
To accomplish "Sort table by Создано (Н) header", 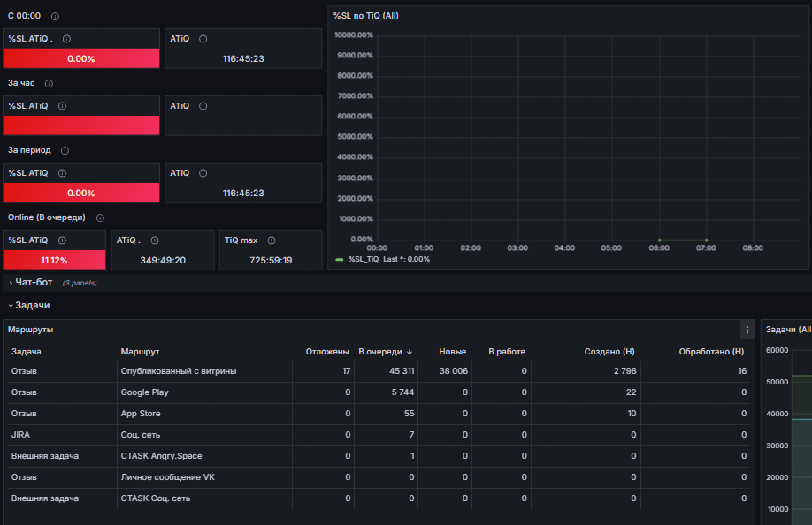I will (609, 352).
